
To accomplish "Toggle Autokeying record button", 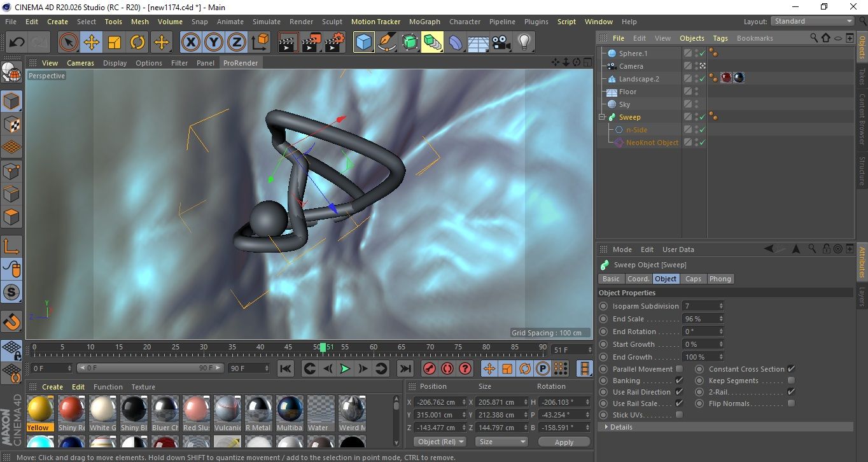I will 447,368.
